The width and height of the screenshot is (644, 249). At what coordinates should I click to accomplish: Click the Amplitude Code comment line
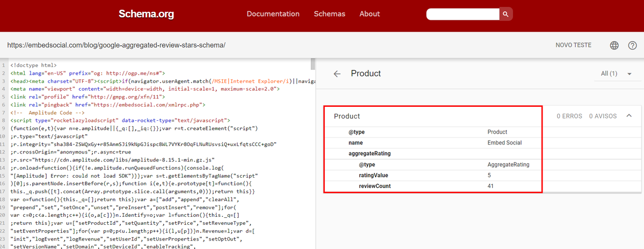click(x=47, y=113)
